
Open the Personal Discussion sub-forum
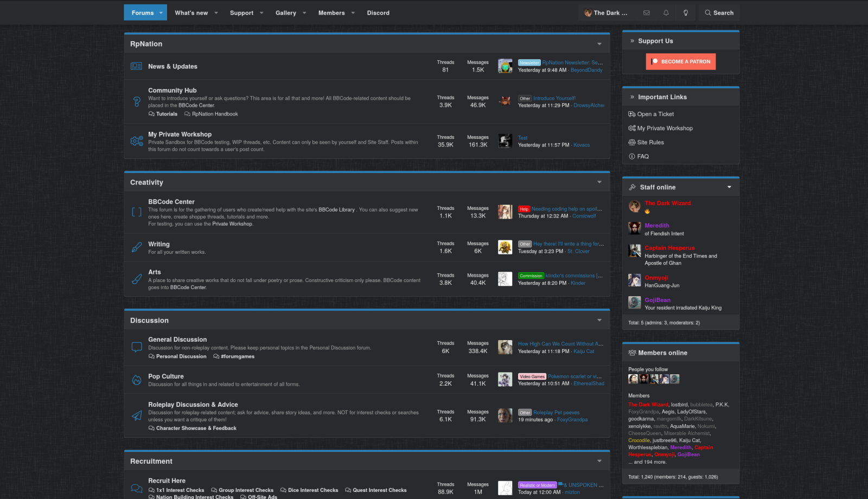(x=181, y=356)
